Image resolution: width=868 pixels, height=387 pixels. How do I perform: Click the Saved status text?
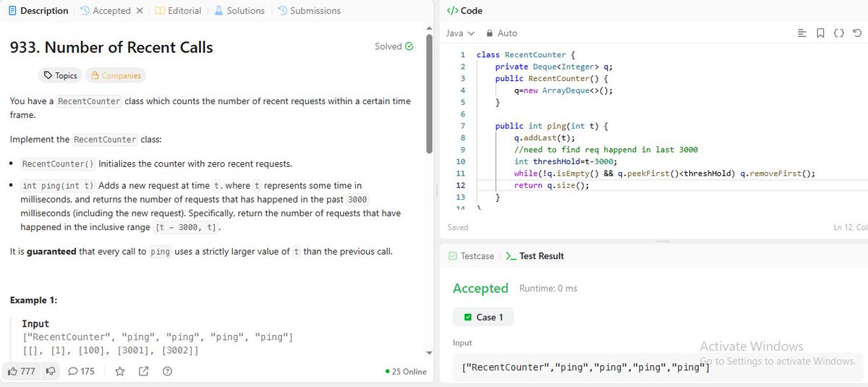coord(458,227)
